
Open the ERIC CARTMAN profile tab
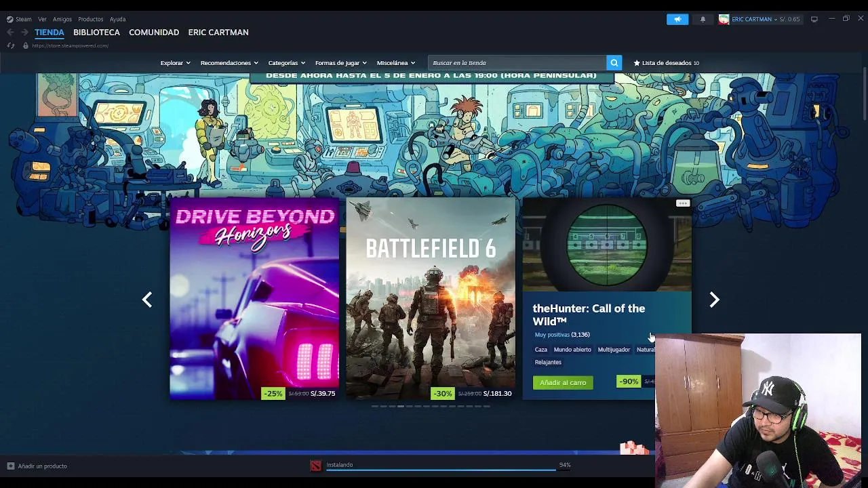218,32
